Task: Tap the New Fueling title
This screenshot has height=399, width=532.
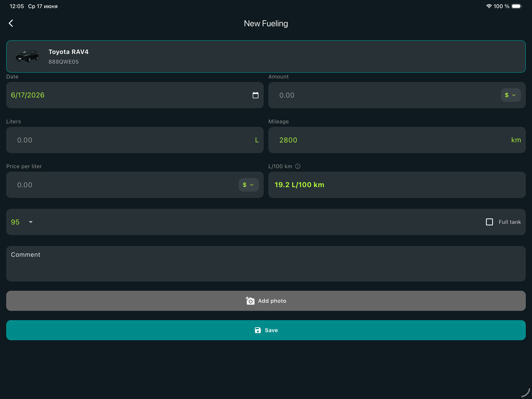Action: pos(266,24)
